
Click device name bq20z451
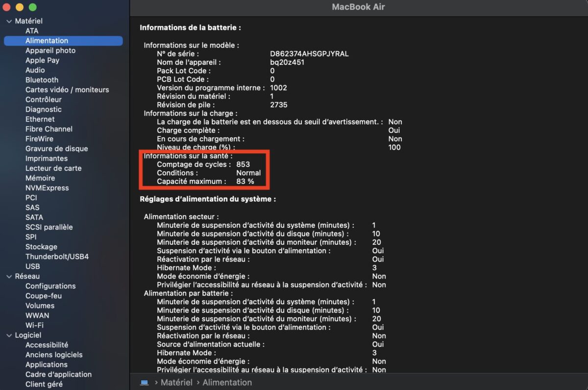[287, 62]
